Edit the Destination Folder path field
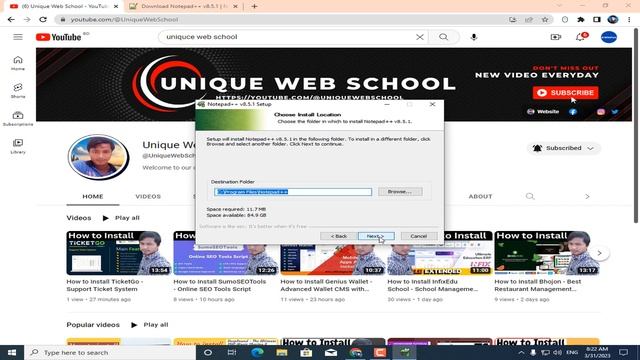 click(x=293, y=192)
